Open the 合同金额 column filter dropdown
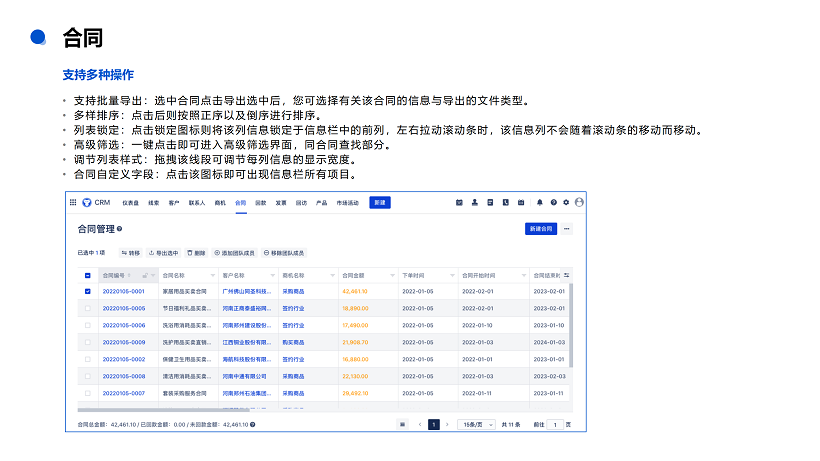The height and width of the screenshot is (461, 820). (x=392, y=275)
